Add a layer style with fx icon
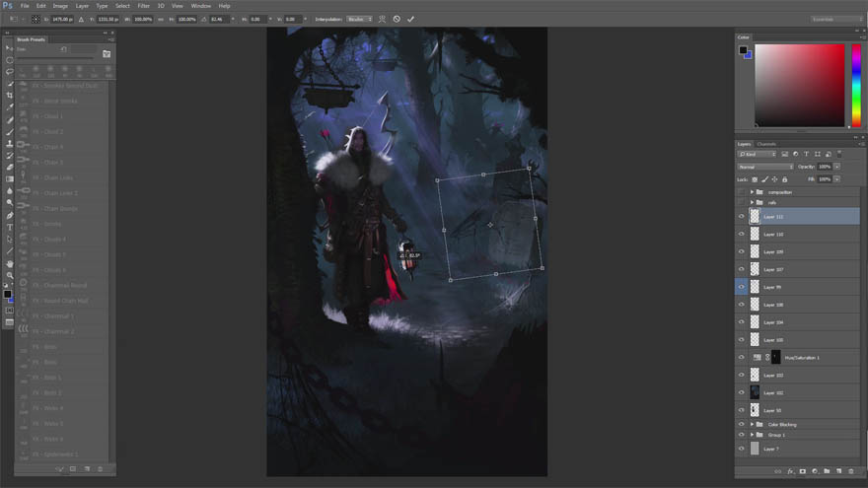Viewport: 868px width, 488px height. point(790,471)
